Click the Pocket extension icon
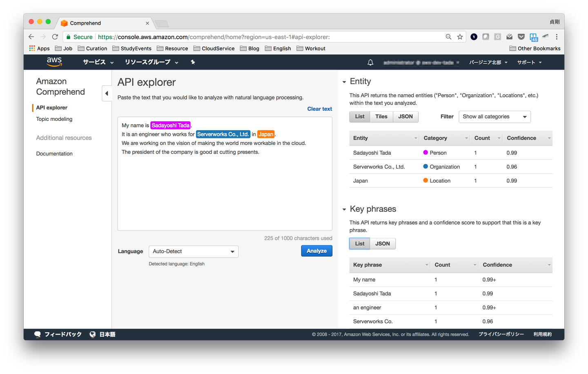 pos(521,37)
